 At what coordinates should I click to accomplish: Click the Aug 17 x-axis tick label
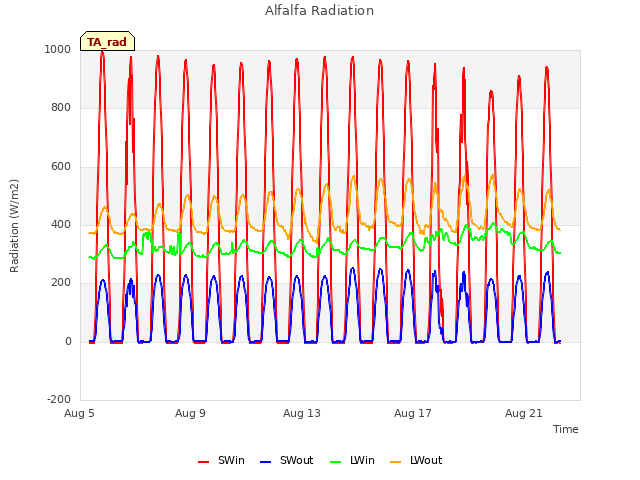(x=413, y=413)
